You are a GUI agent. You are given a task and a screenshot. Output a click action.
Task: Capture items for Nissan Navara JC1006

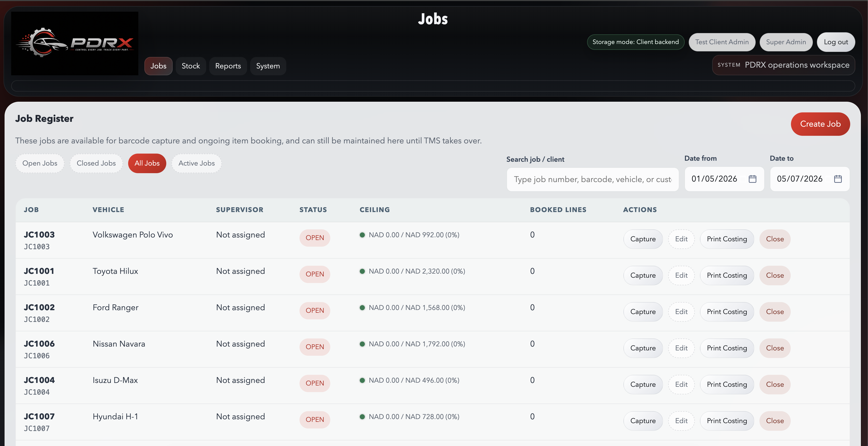coord(643,348)
